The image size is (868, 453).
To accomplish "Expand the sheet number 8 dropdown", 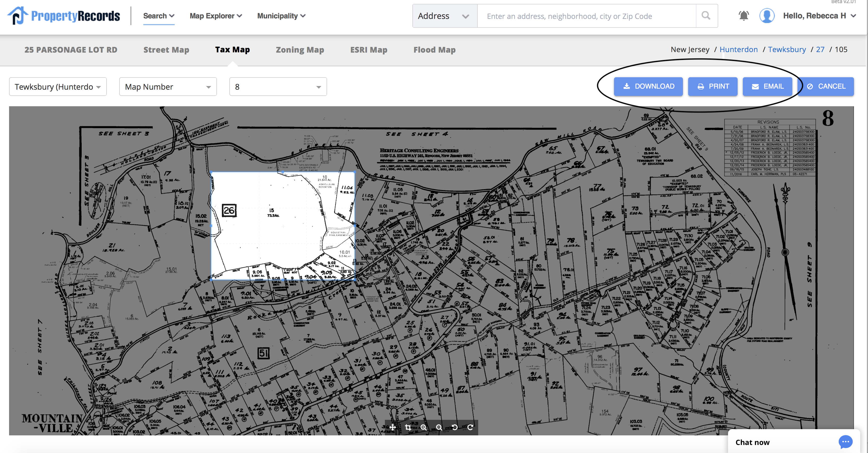I will 278,87.
